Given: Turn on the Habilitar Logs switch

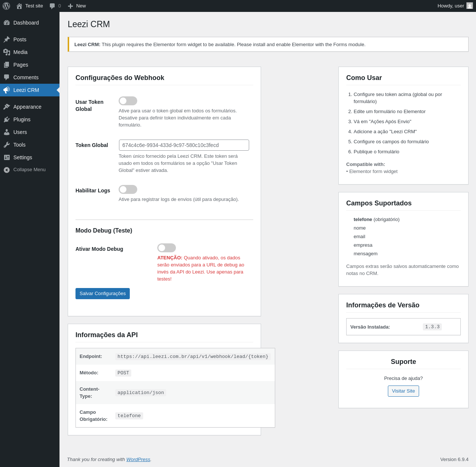Looking at the screenshot, I should 128,189.
